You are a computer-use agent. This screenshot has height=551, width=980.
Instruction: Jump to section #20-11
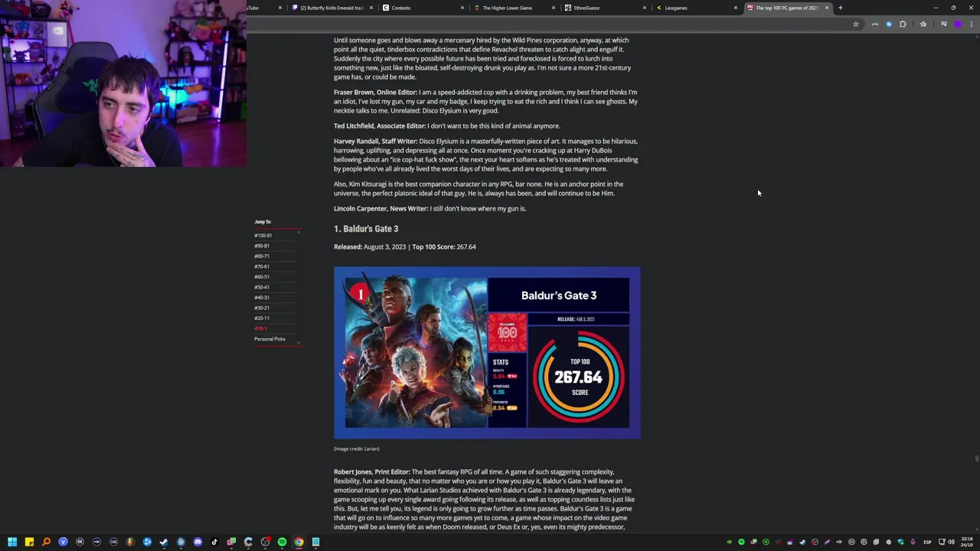tap(262, 318)
